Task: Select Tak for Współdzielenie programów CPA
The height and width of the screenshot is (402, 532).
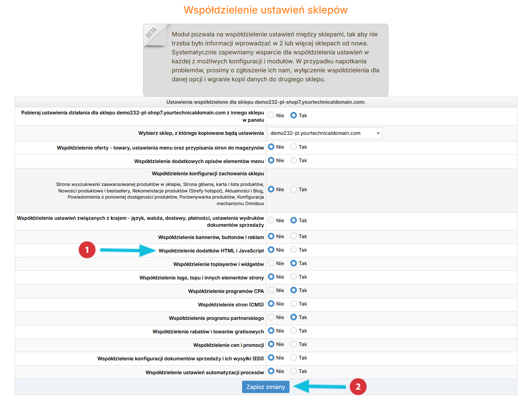Action: tap(294, 290)
